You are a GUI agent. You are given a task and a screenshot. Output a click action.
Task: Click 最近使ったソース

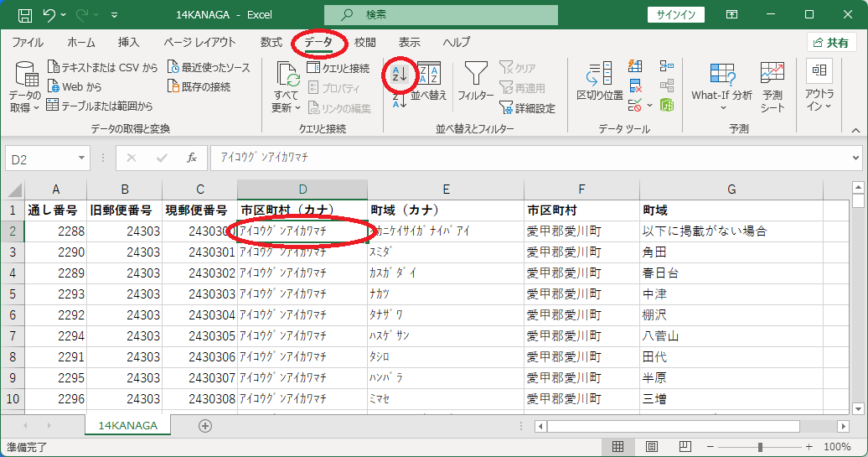tap(209, 67)
